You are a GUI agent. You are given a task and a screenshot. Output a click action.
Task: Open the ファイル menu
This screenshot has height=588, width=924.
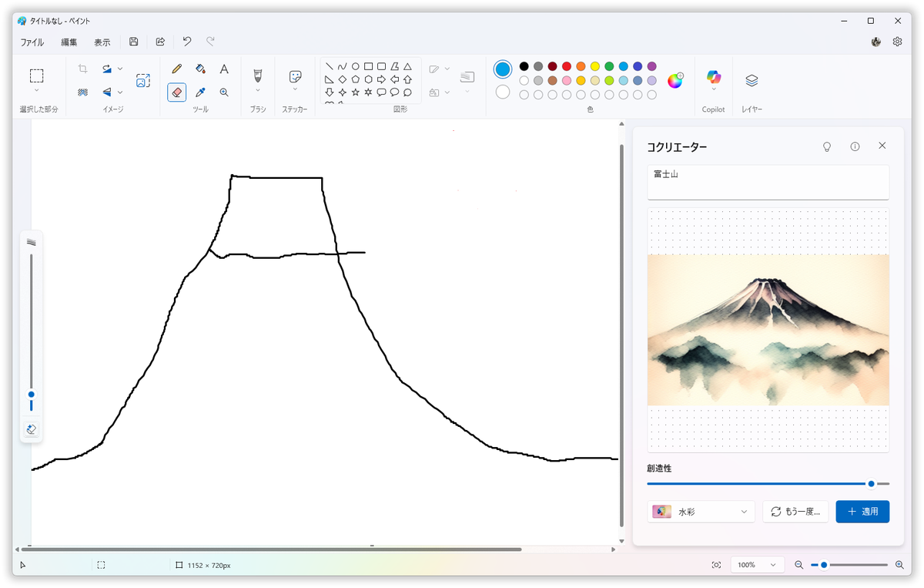click(32, 42)
